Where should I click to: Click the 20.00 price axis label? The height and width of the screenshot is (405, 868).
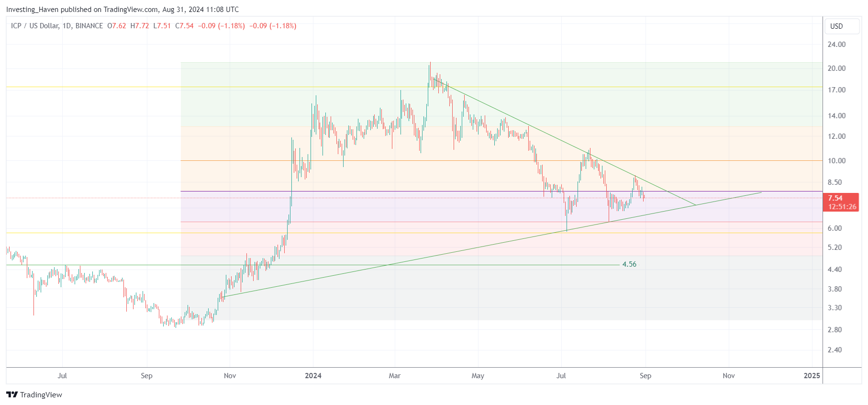tap(836, 68)
